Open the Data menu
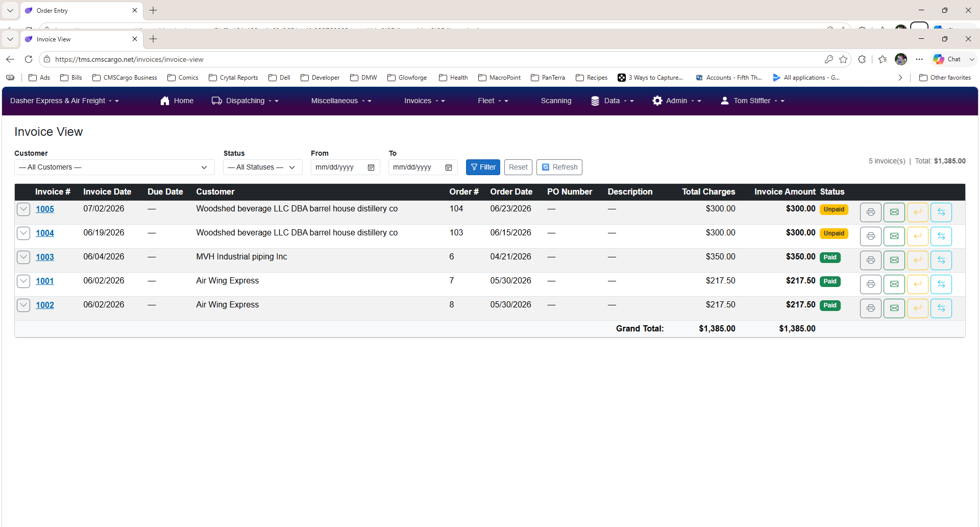This screenshot has width=980, height=527. [x=612, y=101]
